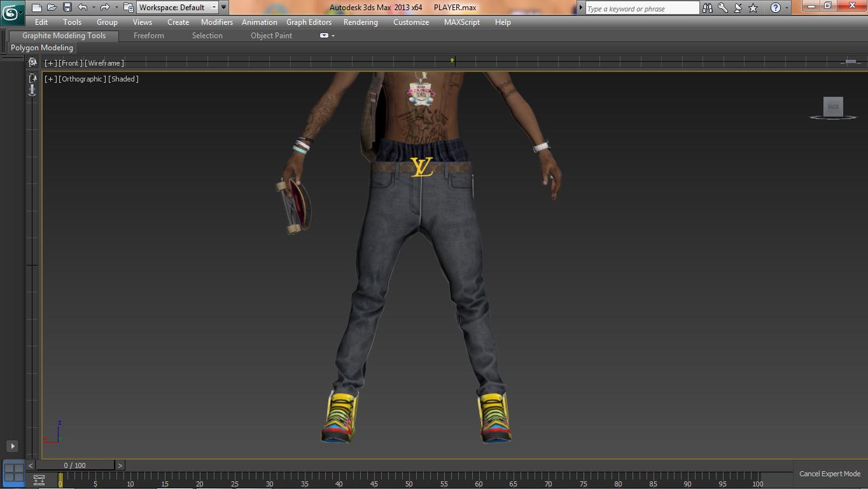Redo the action with the Redo arrow
868x489 pixels.
[105, 8]
